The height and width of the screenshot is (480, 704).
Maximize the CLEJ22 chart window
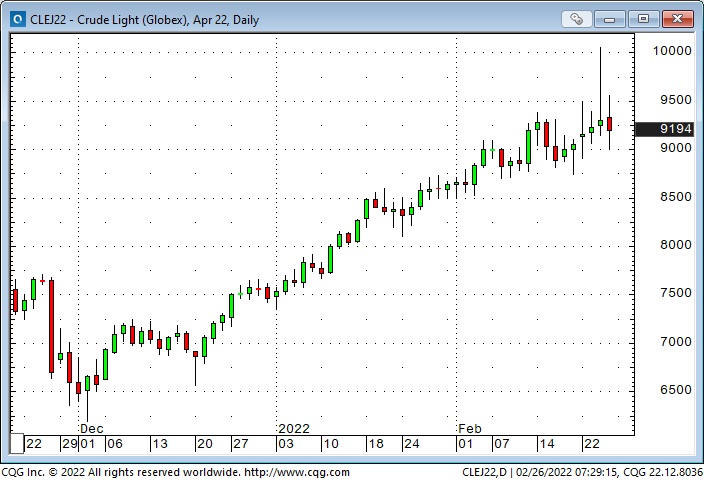coord(643,19)
